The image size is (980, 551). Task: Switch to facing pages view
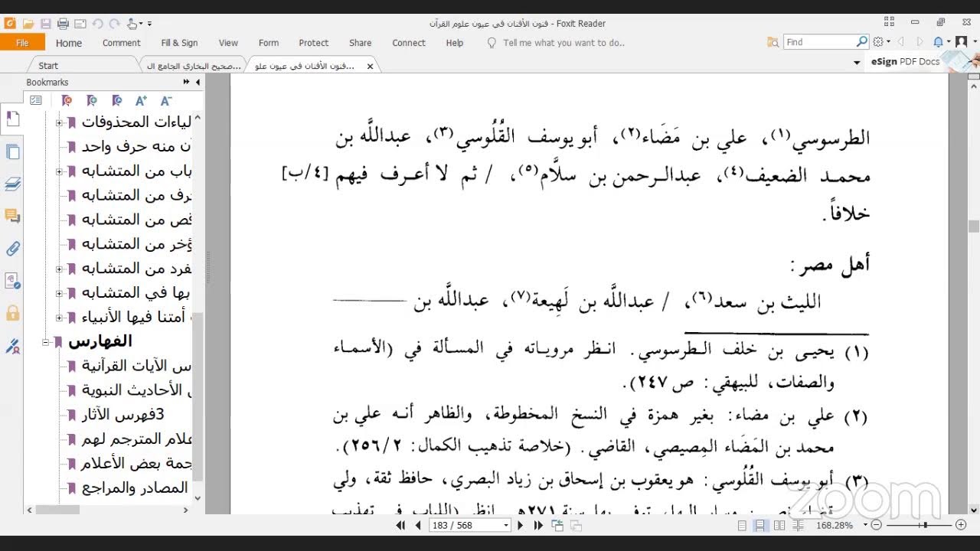click(x=779, y=526)
